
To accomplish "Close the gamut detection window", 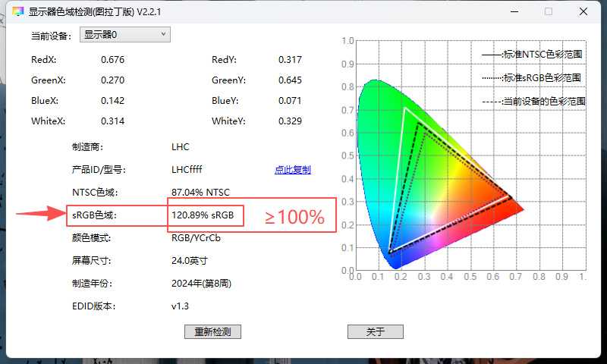I will pos(583,11).
